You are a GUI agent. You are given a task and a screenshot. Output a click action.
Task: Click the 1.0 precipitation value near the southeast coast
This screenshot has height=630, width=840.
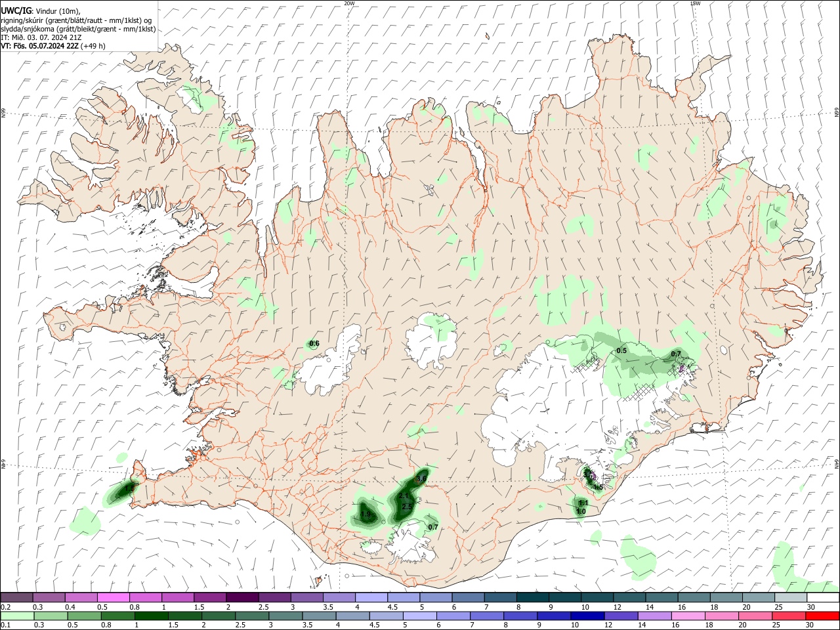581,511
